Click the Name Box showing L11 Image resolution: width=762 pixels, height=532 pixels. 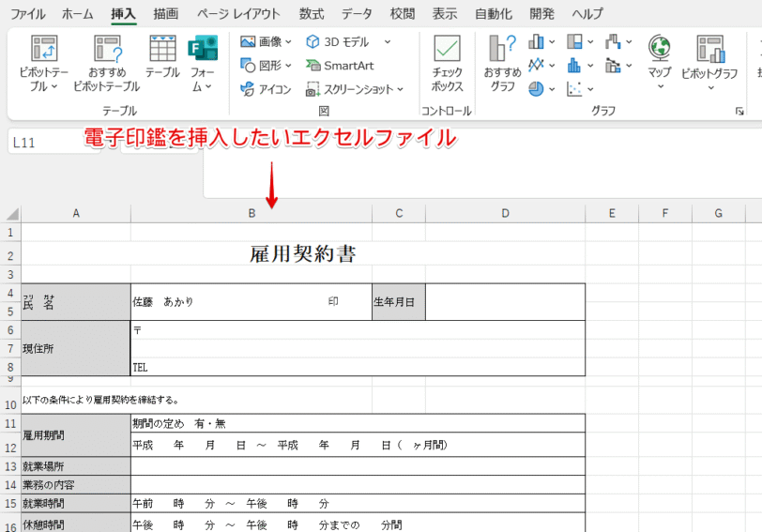[53, 143]
